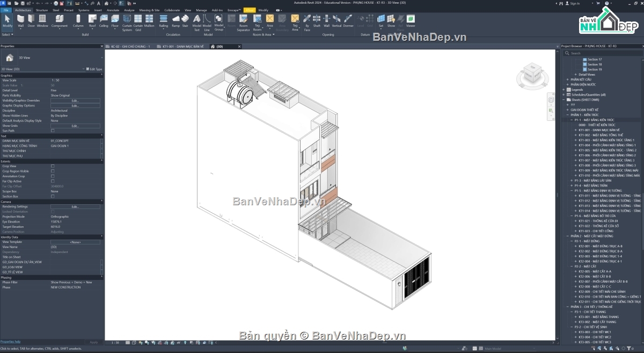Enable the Far Clip Active checkbox
Image resolution: width=644 pixels, height=353 pixels.
click(53, 181)
